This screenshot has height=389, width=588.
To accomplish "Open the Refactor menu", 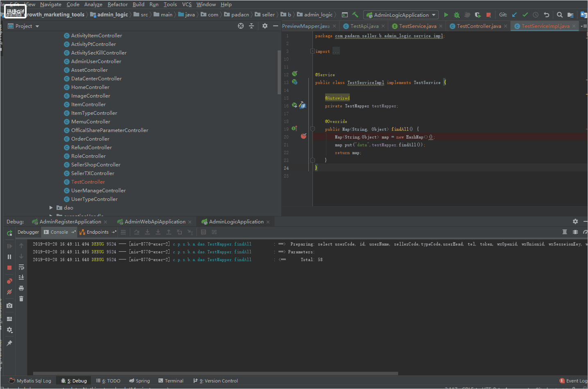I will click(118, 5).
